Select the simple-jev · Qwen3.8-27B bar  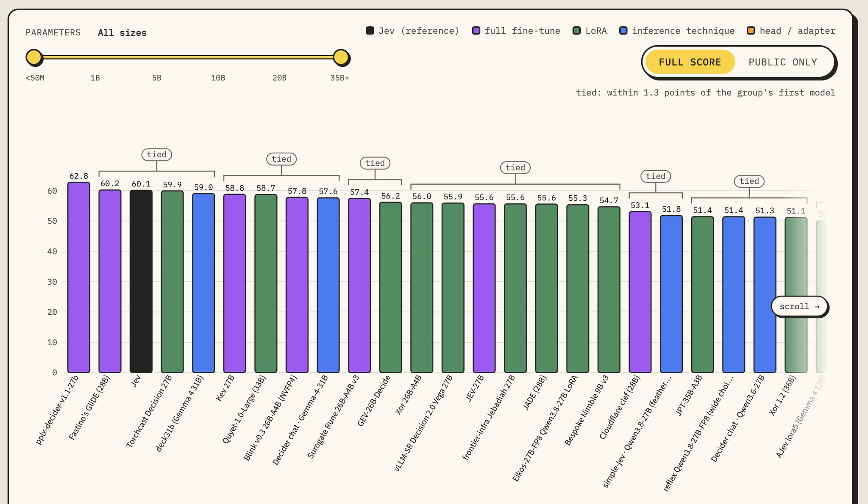(671, 294)
